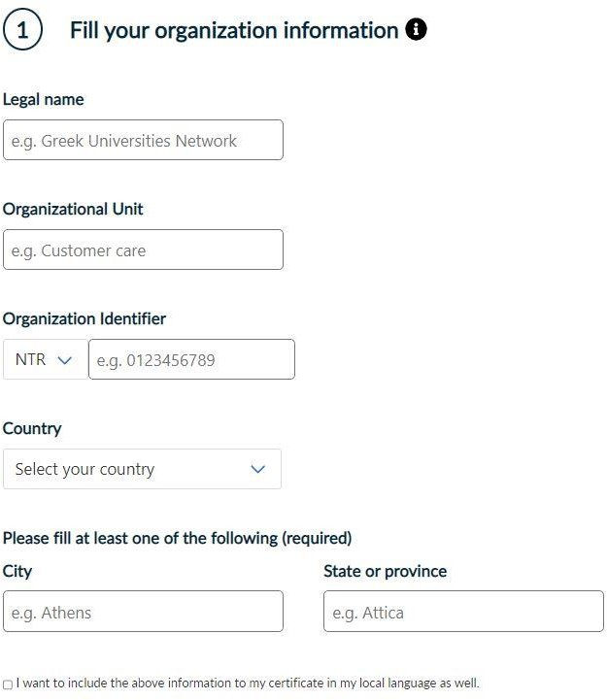This screenshot has width=607, height=700.
Task: Select the Organization Identifier number field
Action: 191,360
